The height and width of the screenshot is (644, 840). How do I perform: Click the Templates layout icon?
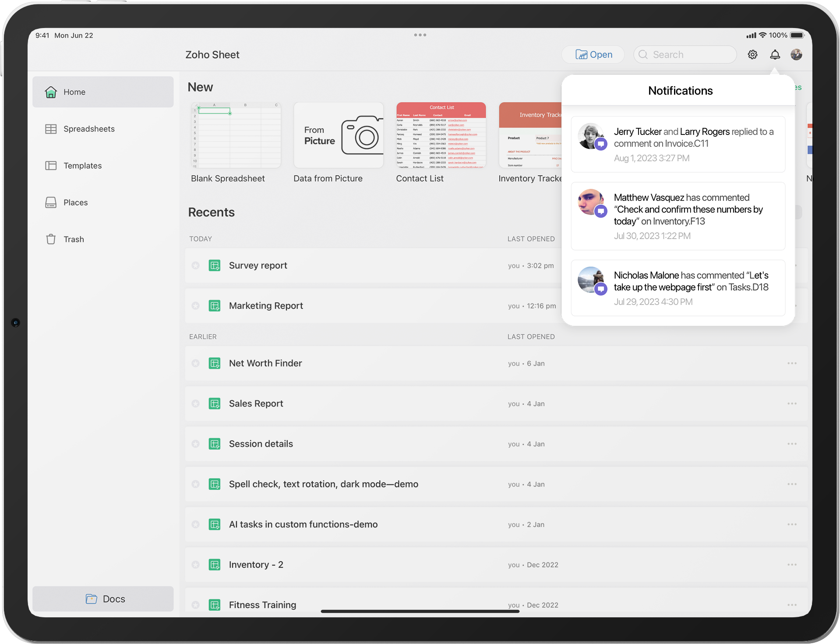(51, 166)
